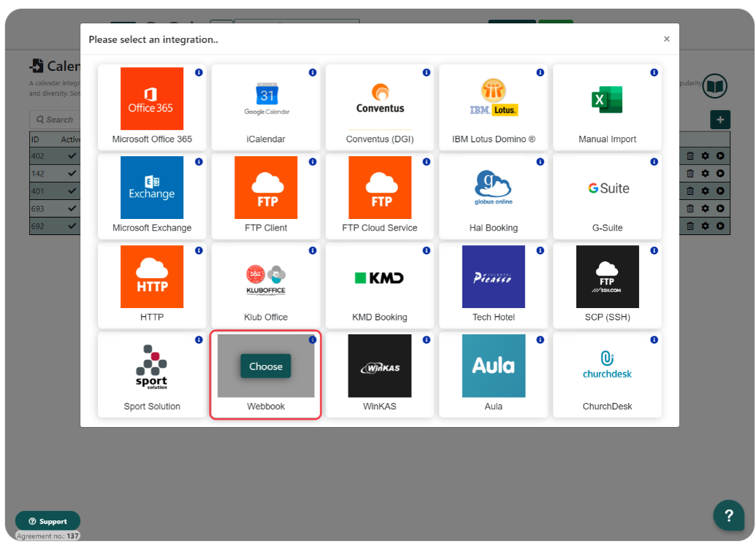Select the Klub Office logo
756x546 pixels.
[x=266, y=280]
